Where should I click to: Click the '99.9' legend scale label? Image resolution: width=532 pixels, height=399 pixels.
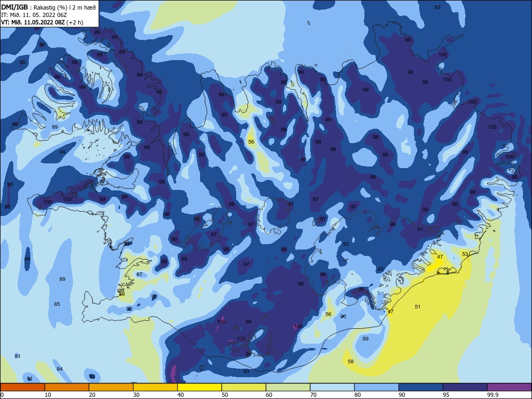coord(493,395)
